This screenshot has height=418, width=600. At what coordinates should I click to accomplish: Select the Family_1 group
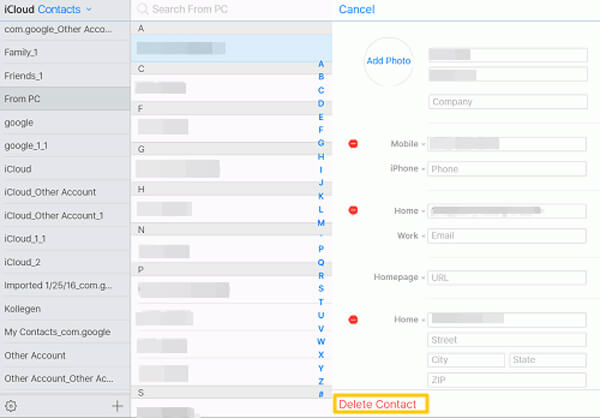click(x=65, y=52)
